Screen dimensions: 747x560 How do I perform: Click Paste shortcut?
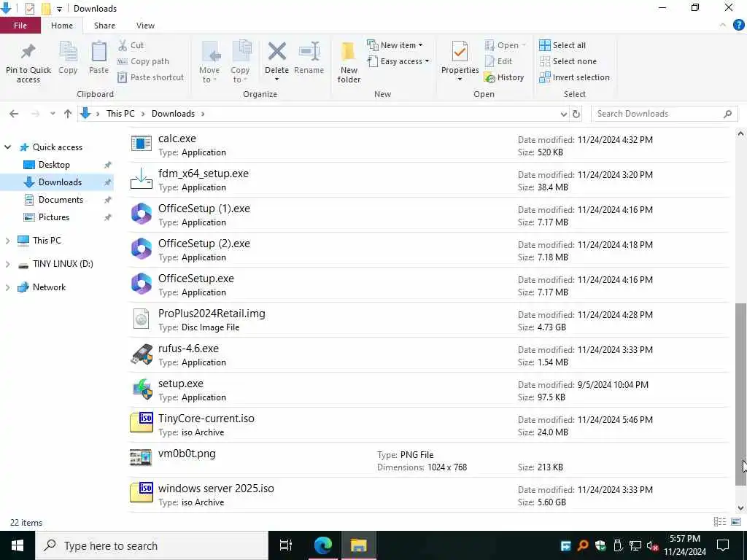[150, 77]
